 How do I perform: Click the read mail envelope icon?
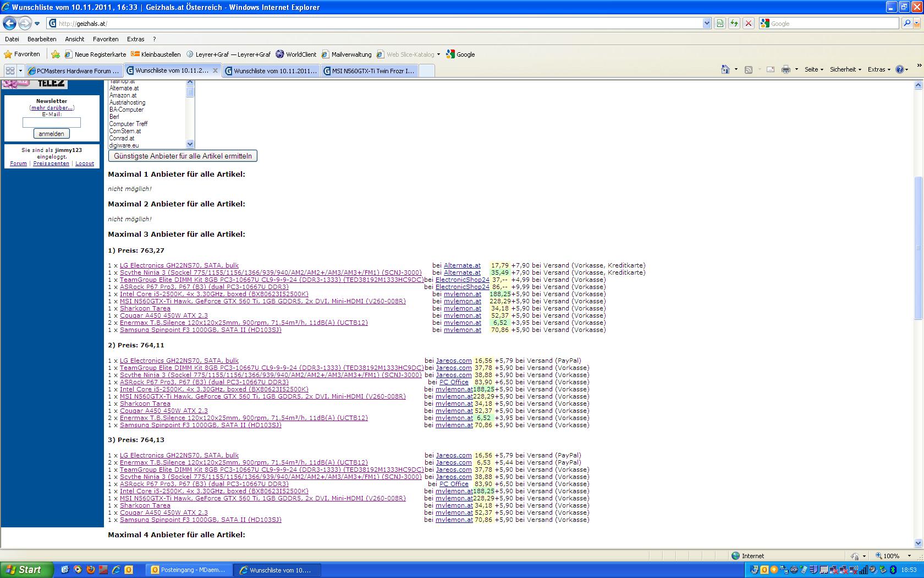click(x=771, y=69)
